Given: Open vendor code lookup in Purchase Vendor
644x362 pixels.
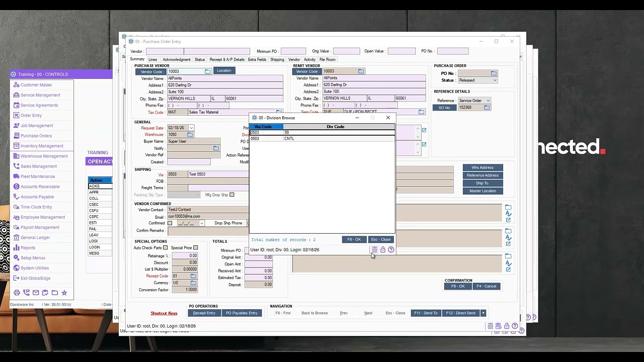Looking at the screenshot, I should pyautogui.click(x=207, y=71).
